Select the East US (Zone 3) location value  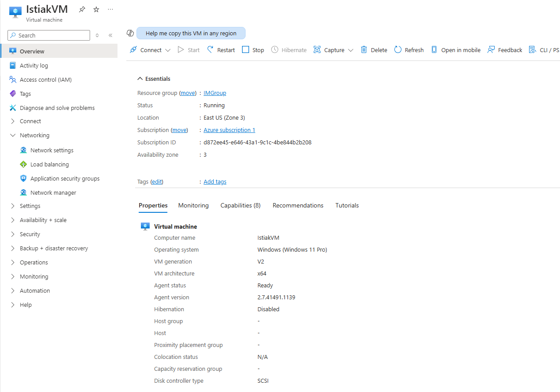[224, 117]
